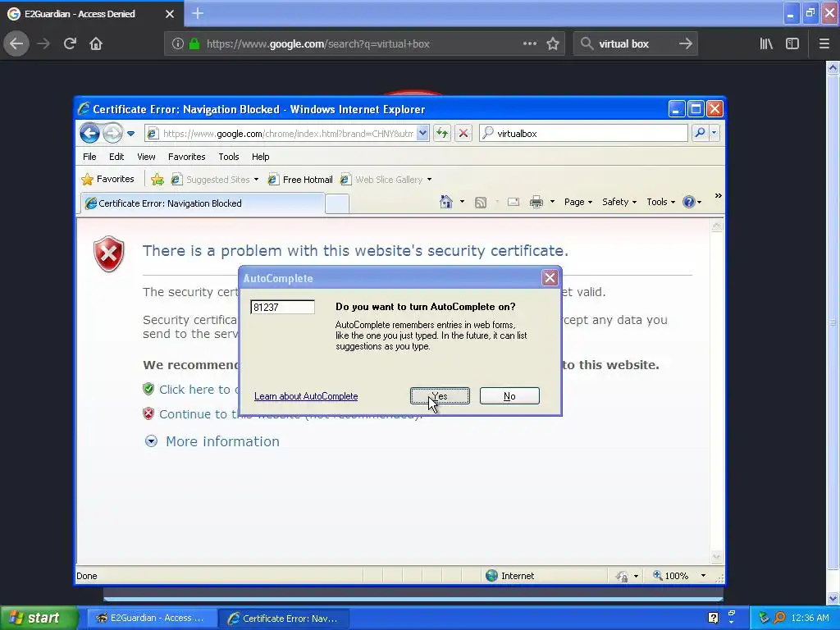Screen dimensions: 840x630
Task: Reload the page in Firefox
Action: coord(70,44)
